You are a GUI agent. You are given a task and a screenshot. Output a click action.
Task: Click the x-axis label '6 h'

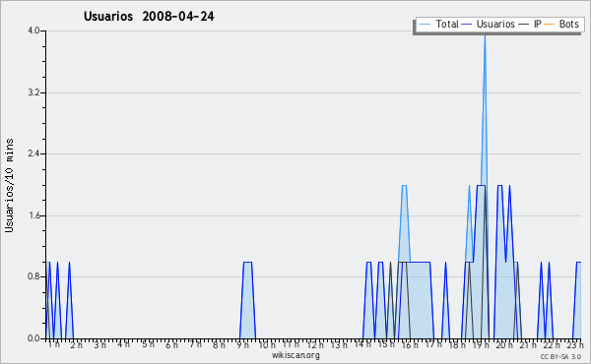tap(171, 344)
